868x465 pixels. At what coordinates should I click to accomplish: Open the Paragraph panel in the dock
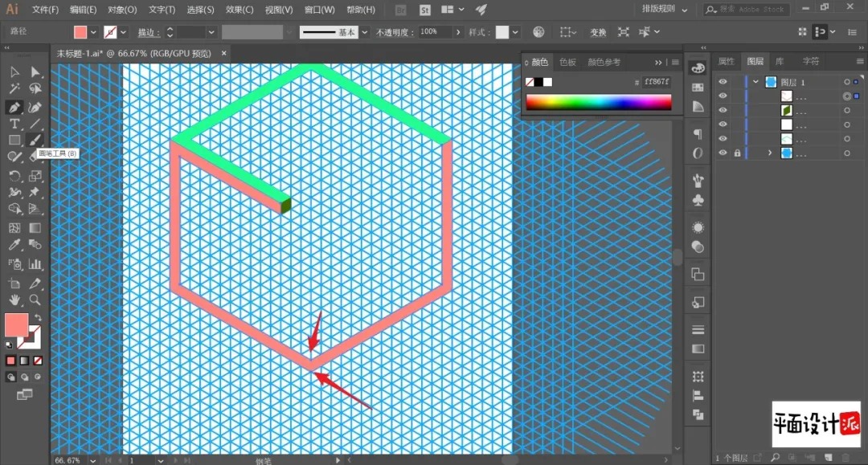coord(698,134)
